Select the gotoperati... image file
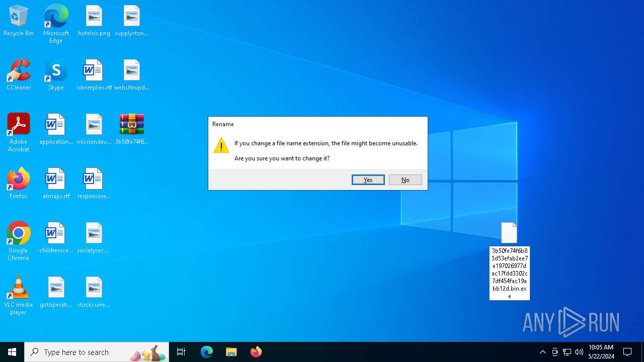Image resolution: width=644 pixels, height=362 pixels. (56, 293)
